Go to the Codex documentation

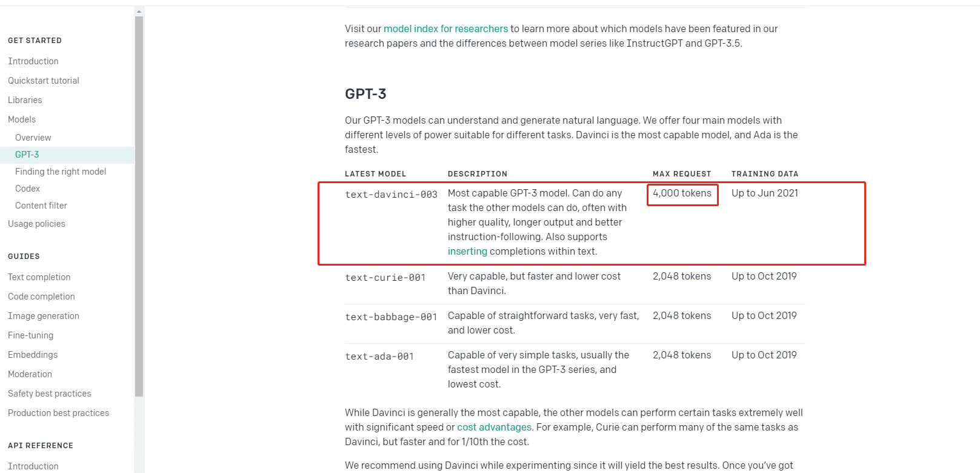point(27,188)
